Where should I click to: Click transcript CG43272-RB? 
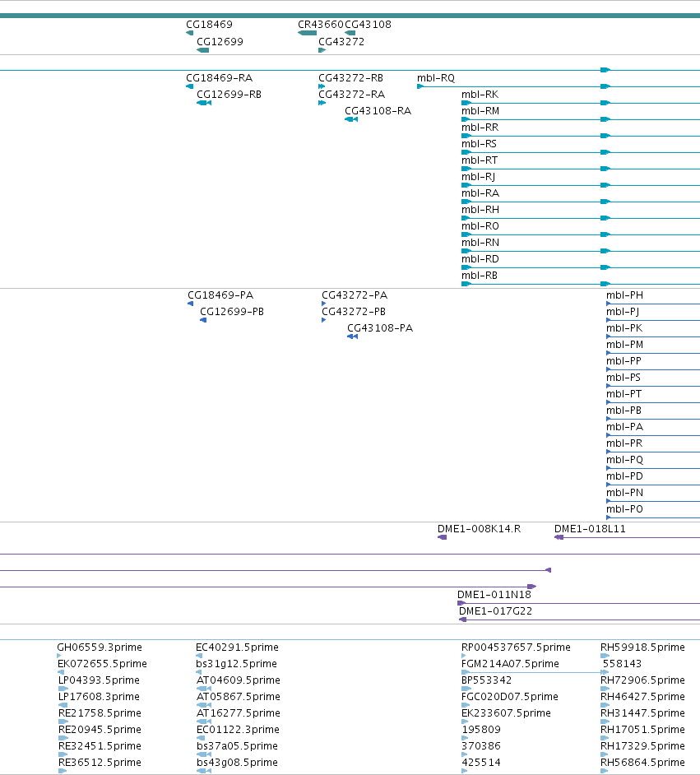[x=350, y=77]
